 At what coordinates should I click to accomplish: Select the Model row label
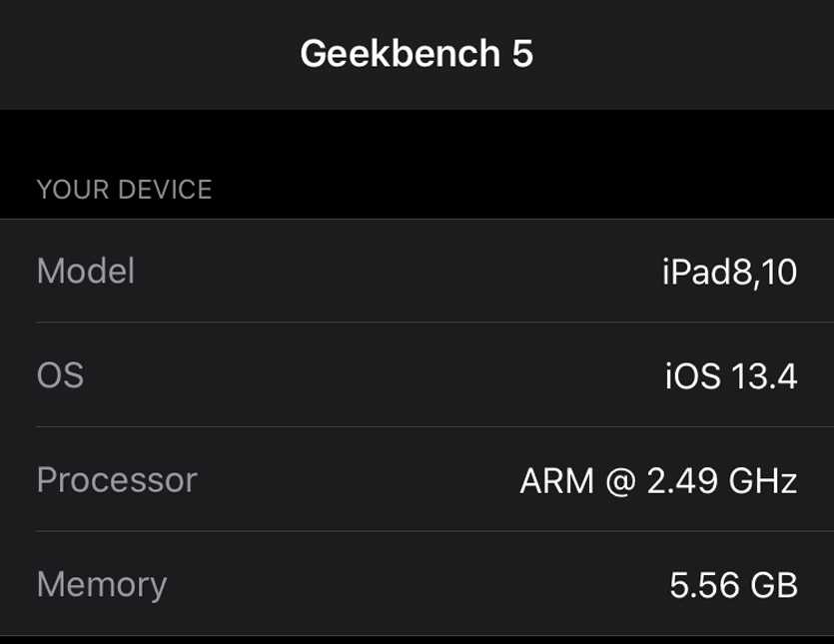point(85,271)
